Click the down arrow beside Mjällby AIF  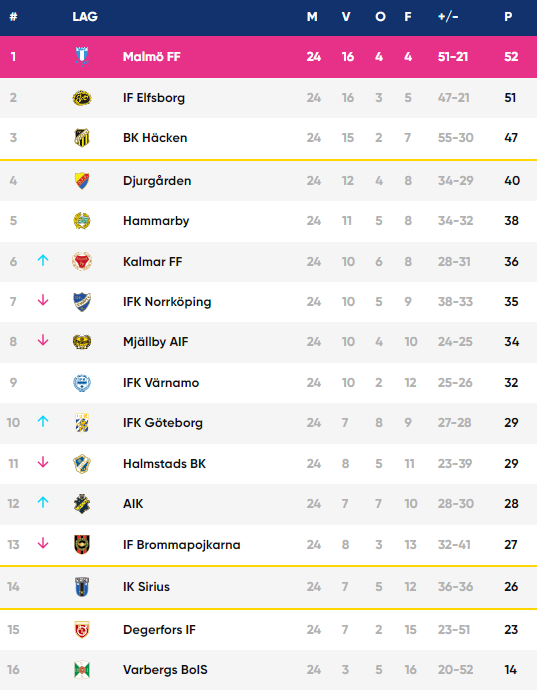tap(43, 340)
